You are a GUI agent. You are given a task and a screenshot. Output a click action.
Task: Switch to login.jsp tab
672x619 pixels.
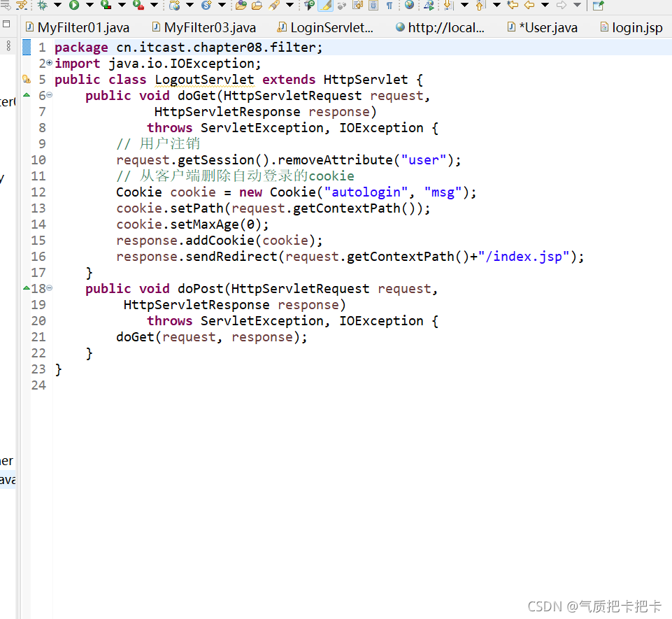point(631,27)
